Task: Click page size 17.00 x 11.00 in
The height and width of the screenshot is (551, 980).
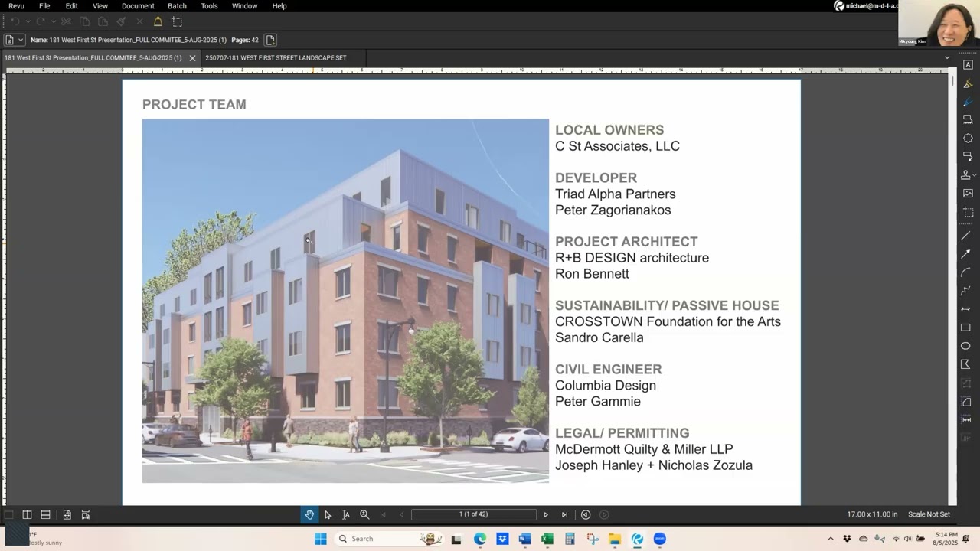Action: (872, 514)
